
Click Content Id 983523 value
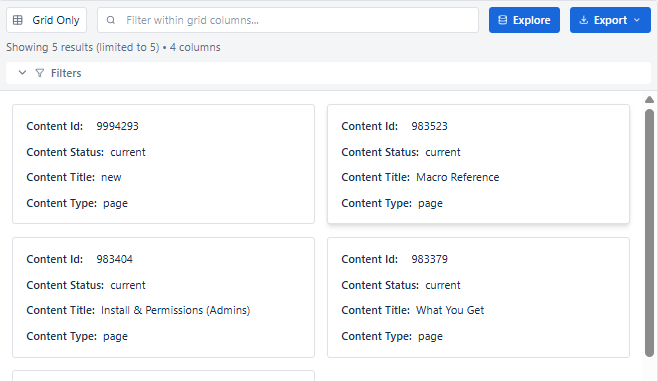[429, 126]
